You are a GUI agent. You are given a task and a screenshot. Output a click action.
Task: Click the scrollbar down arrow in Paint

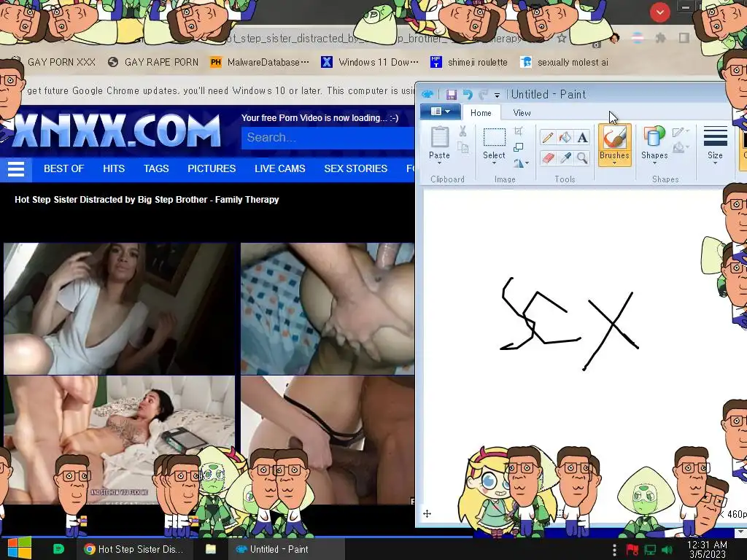click(x=740, y=532)
